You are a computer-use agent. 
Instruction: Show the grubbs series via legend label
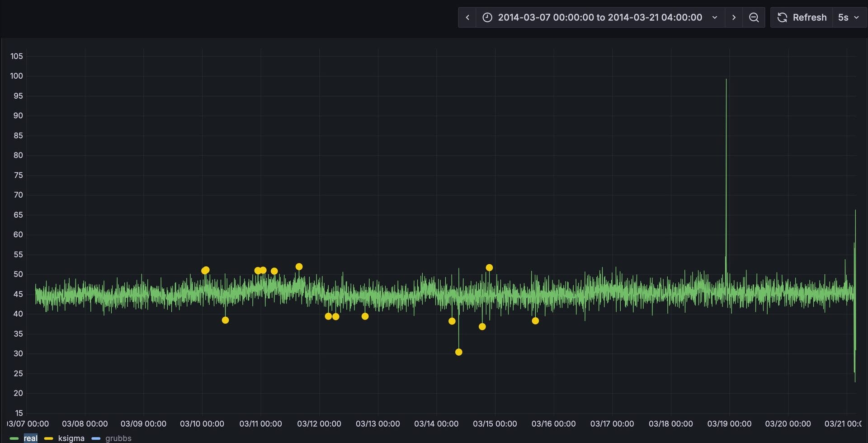[118, 438]
